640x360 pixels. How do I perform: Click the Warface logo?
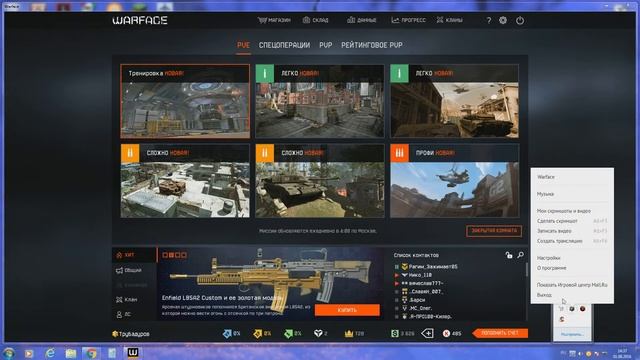(x=140, y=20)
